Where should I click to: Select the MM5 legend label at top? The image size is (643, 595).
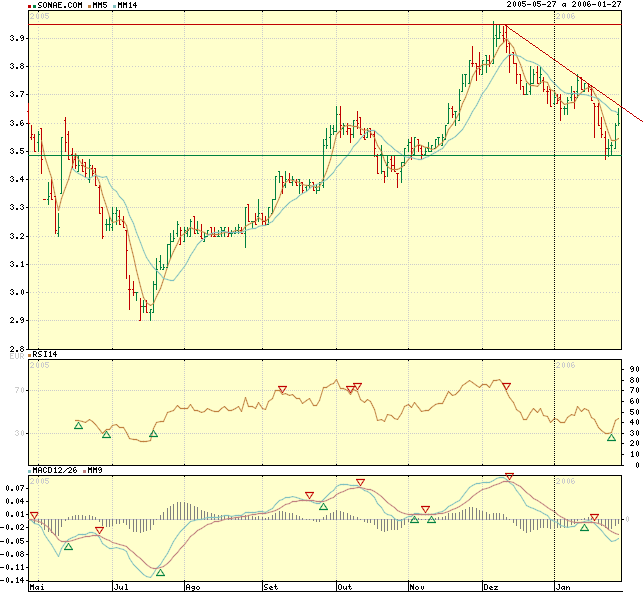tap(100, 5)
